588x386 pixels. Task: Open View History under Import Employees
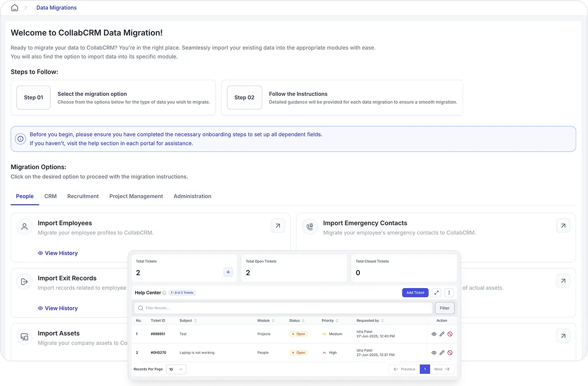point(58,253)
